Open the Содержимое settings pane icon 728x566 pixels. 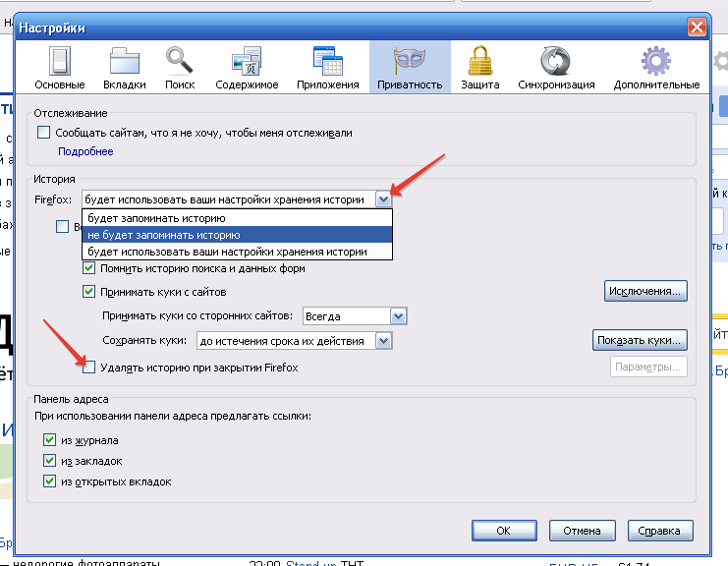[x=246, y=62]
